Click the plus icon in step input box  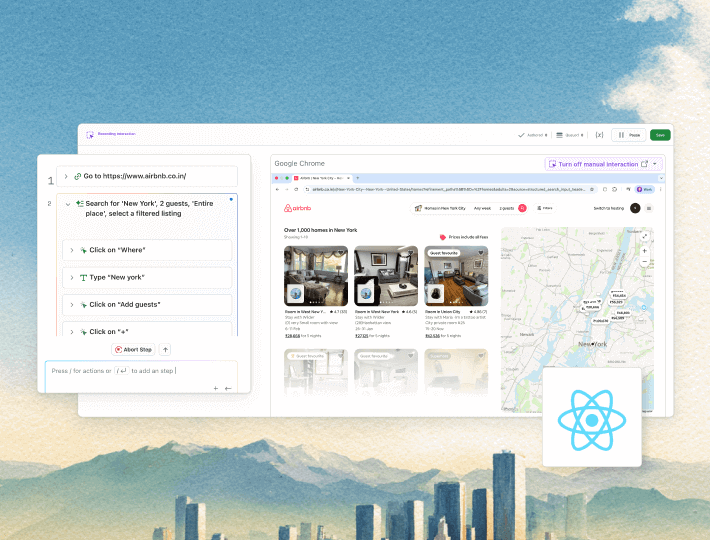click(x=216, y=388)
